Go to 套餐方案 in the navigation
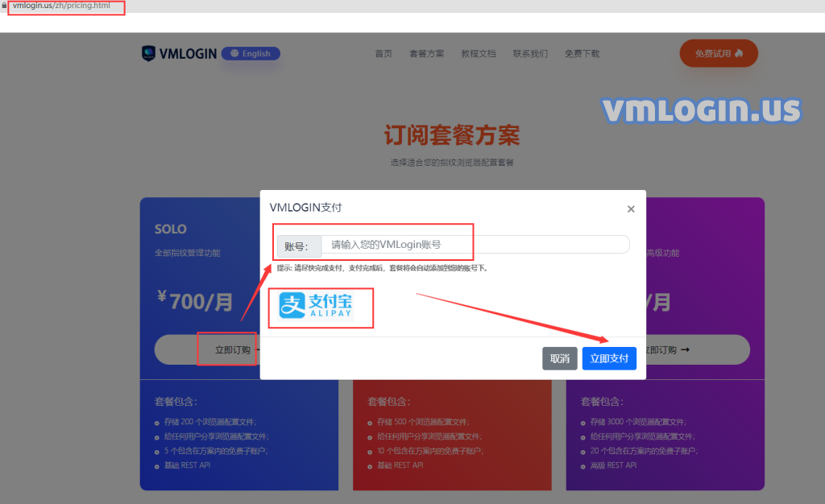The height and width of the screenshot is (504, 825). coord(427,54)
